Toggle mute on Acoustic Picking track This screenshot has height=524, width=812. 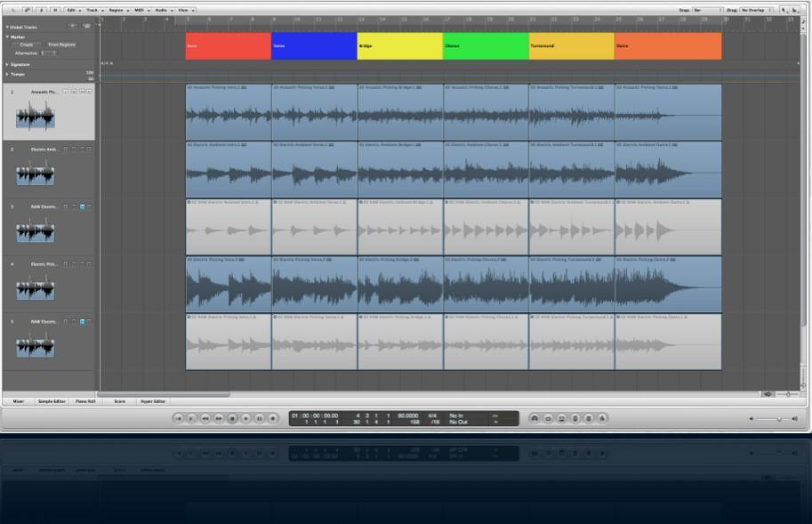(73, 92)
